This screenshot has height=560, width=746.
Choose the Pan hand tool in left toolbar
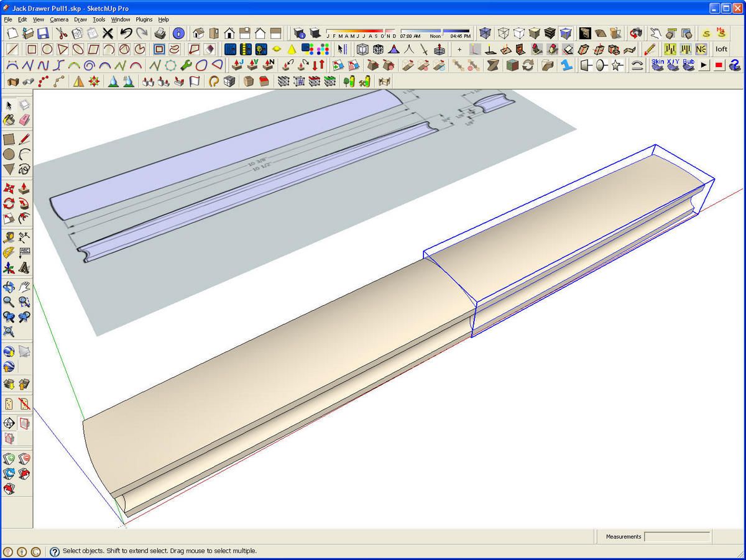coord(24,287)
